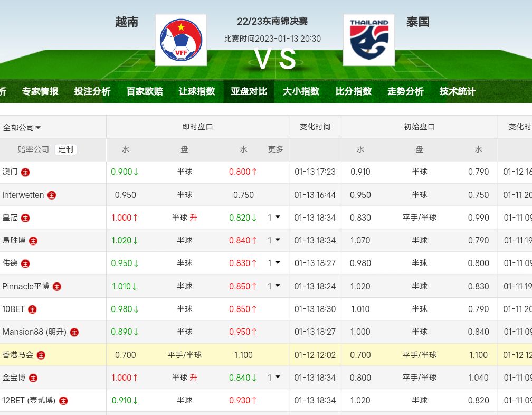Select the 让球指数 tab

pyautogui.click(x=197, y=91)
